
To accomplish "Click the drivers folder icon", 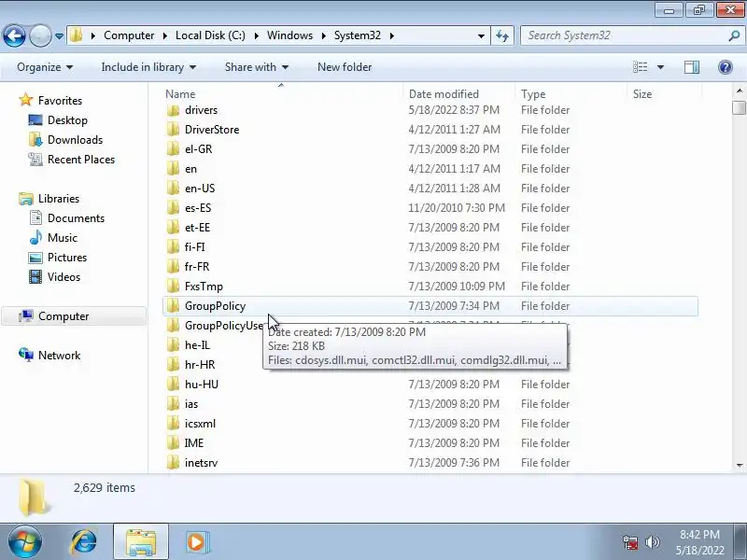I will point(174,110).
